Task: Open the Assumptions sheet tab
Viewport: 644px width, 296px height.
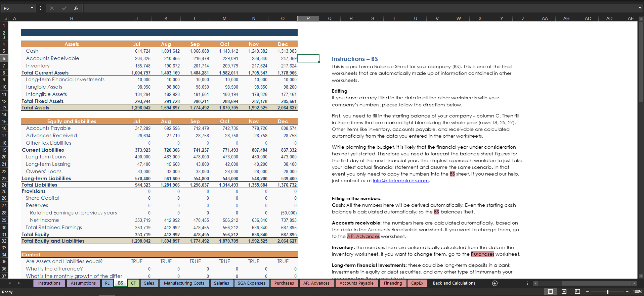Action: click(x=83, y=283)
